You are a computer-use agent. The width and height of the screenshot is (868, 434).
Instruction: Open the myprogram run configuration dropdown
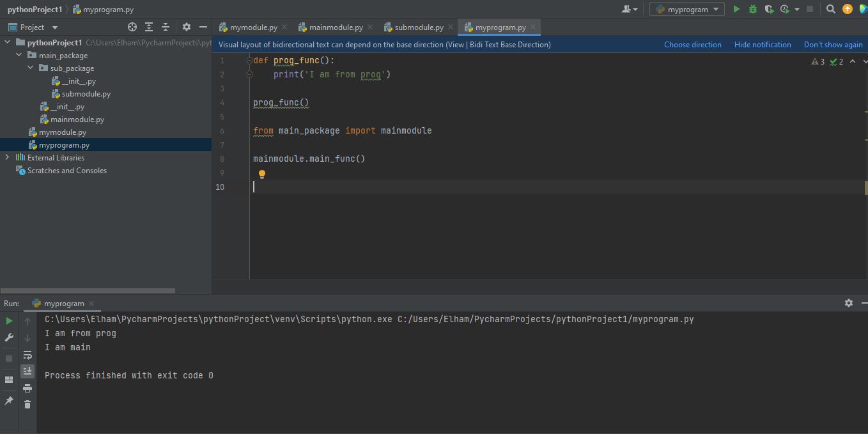(x=687, y=9)
